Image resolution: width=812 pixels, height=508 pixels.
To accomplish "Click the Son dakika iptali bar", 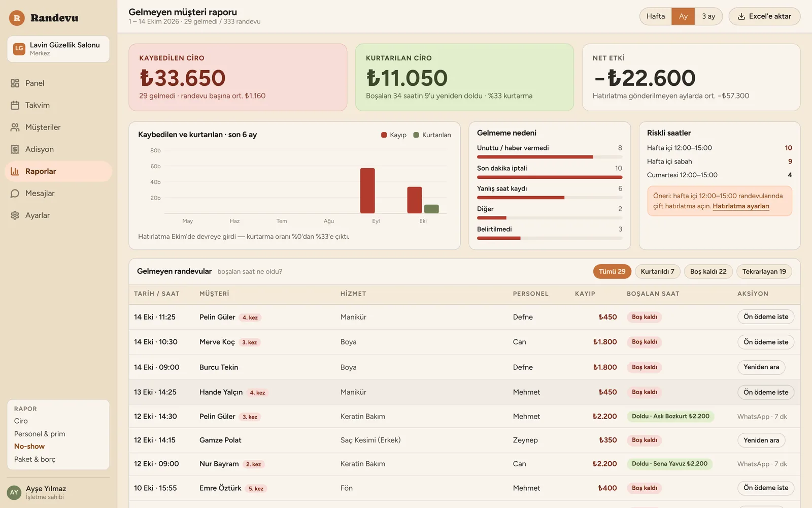I will click(550, 177).
